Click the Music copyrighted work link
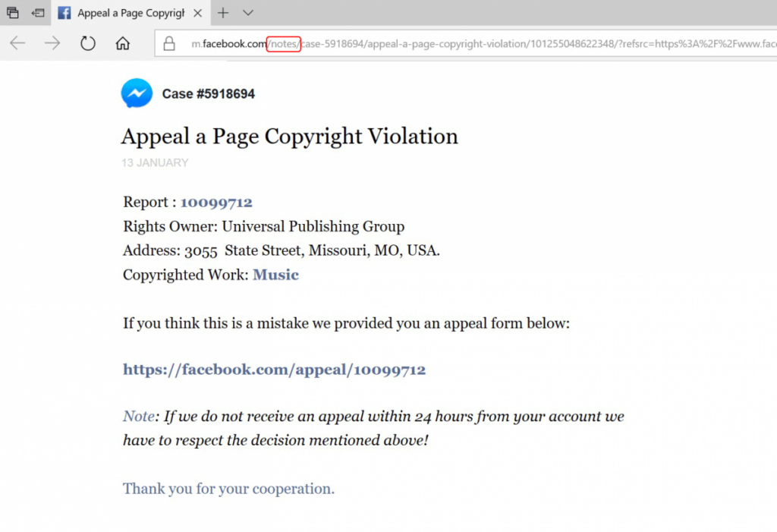The image size is (777, 532). [275, 275]
